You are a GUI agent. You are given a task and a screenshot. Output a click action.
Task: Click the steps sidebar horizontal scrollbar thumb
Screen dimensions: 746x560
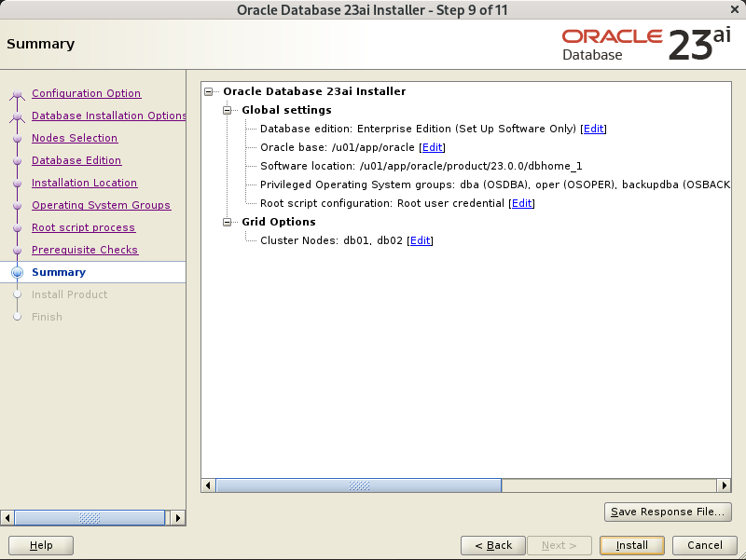tap(90, 518)
